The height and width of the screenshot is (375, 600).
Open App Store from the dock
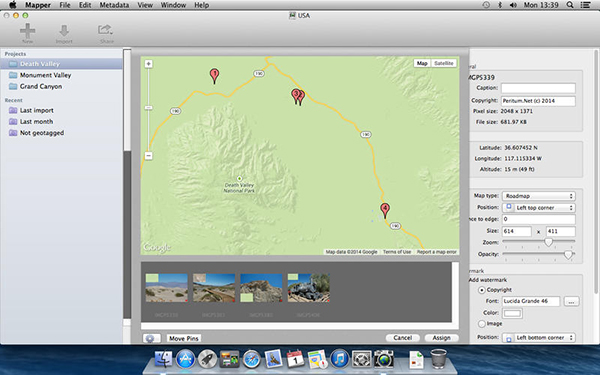click(x=186, y=359)
